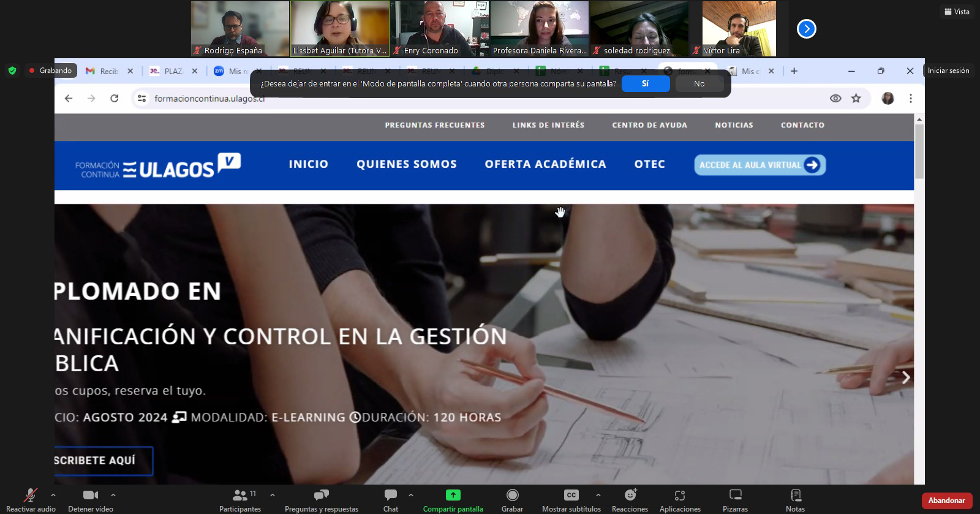Viewport: 980px width, 514px height.
Task: Open OTEC menu item
Action: coord(650,164)
